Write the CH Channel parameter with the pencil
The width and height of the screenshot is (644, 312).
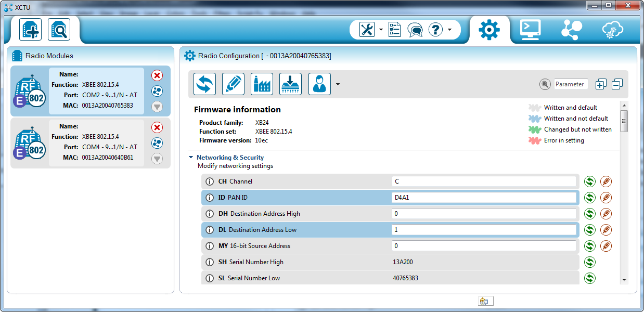point(606,181)
